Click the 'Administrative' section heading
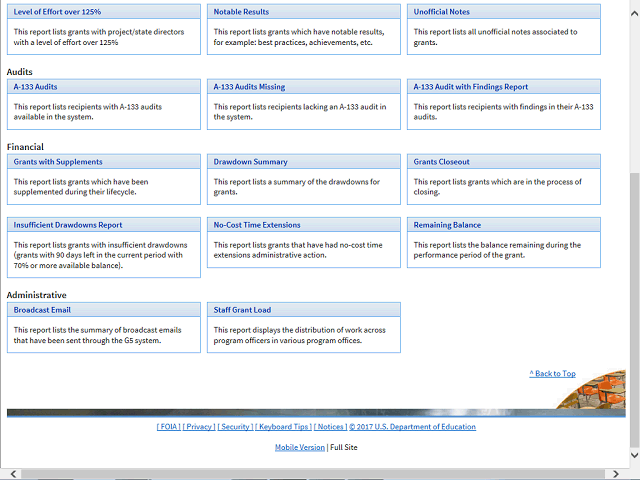Viewport: 640px width, 480px height. tap(37, 295)
